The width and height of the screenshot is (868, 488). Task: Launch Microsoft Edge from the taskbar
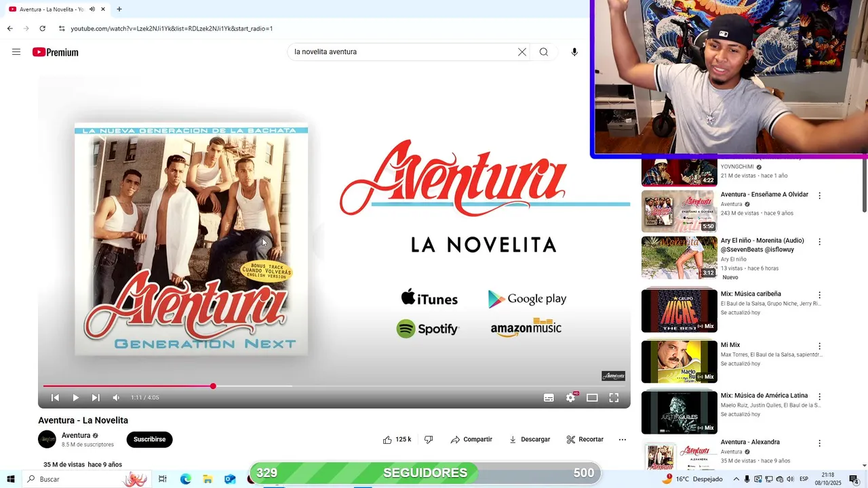tap(185, 479)
